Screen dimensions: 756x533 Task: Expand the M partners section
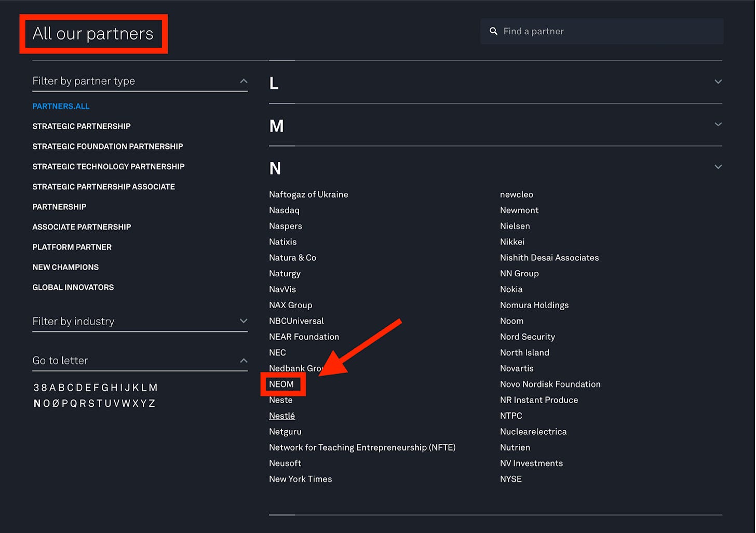(x=718, y=124)
